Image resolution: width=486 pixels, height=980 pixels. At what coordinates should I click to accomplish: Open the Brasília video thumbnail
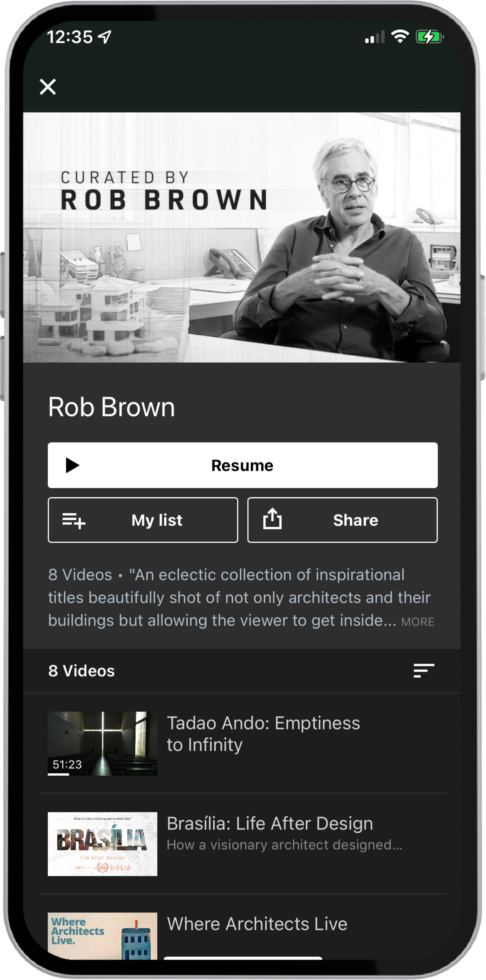(102, 844)
